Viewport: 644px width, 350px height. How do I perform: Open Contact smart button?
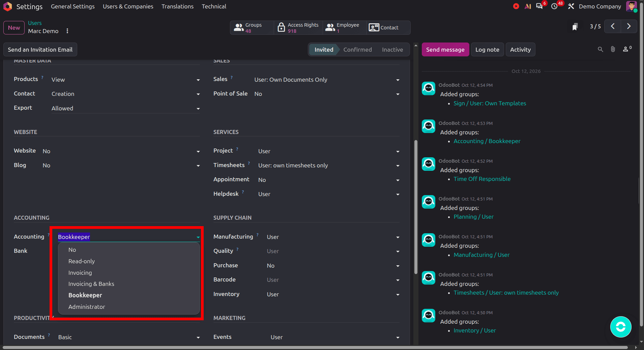[x=388, y=28]
